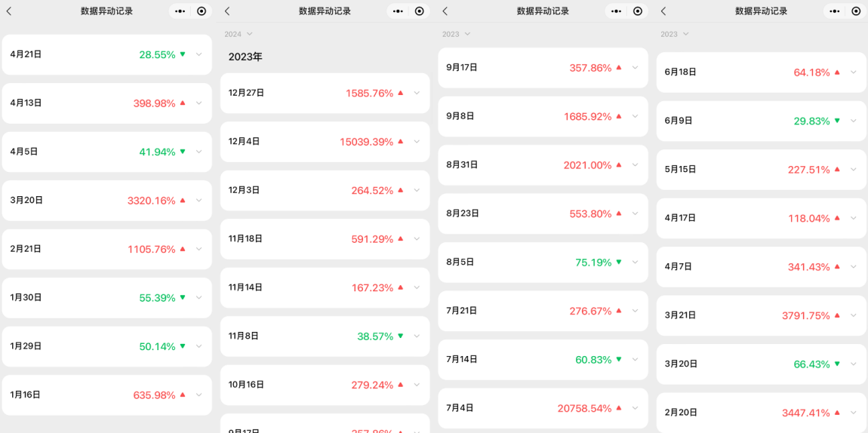The height and width of the screenshot is (433, 868).
Task: Select the 6月9日 row with 29.83% drop
Action: pyautogui.click(x=761, y=121)
